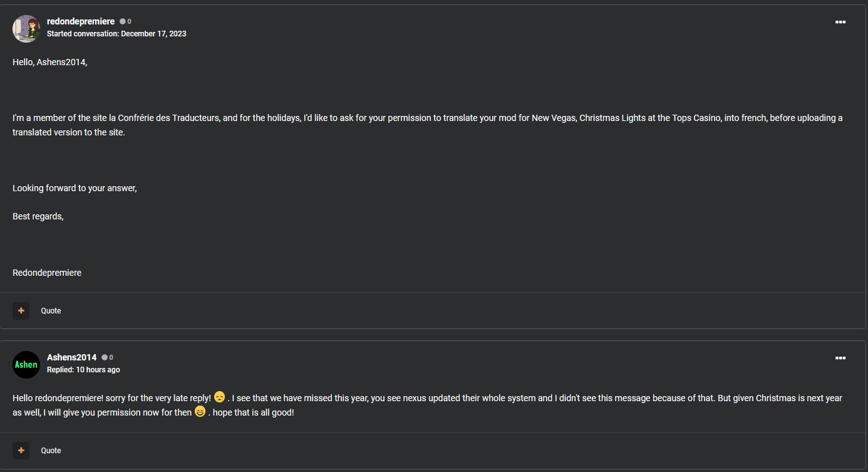Click reputation dot beside redondepremiere
This screenshot has height=472, width=868.
coord(123,21)
